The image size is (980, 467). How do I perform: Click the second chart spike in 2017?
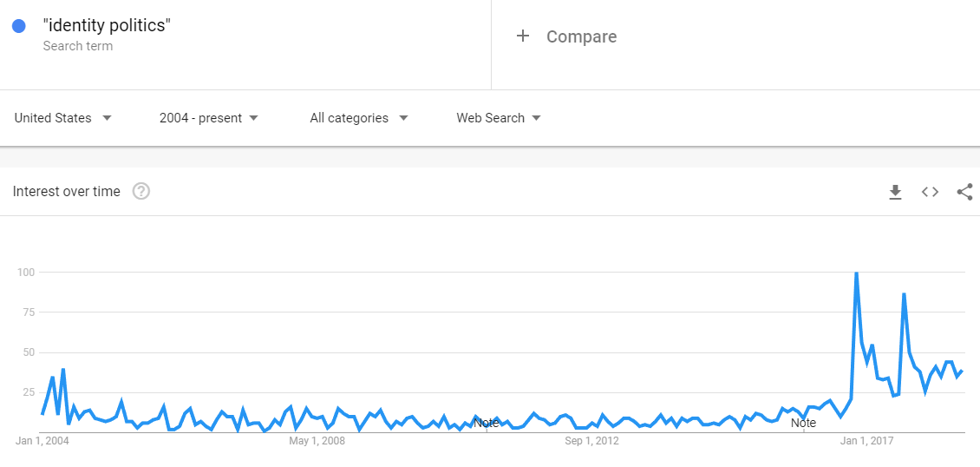904,294
